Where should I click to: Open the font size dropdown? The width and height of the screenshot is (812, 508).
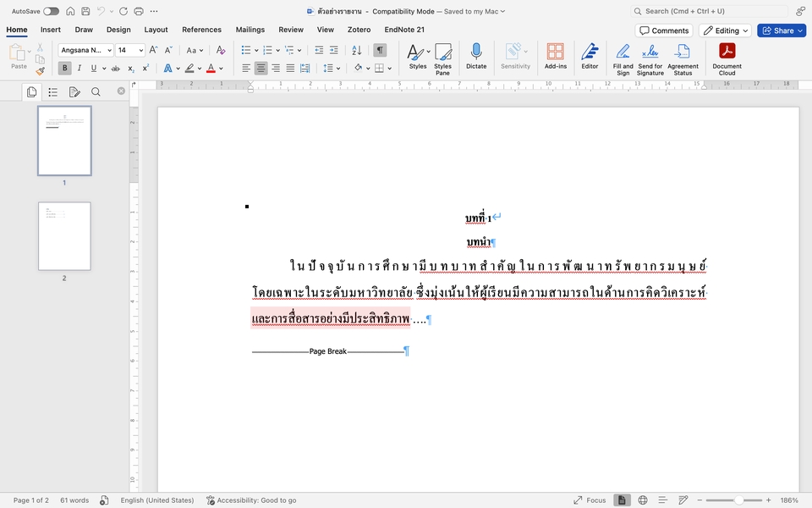coord(141,50)
